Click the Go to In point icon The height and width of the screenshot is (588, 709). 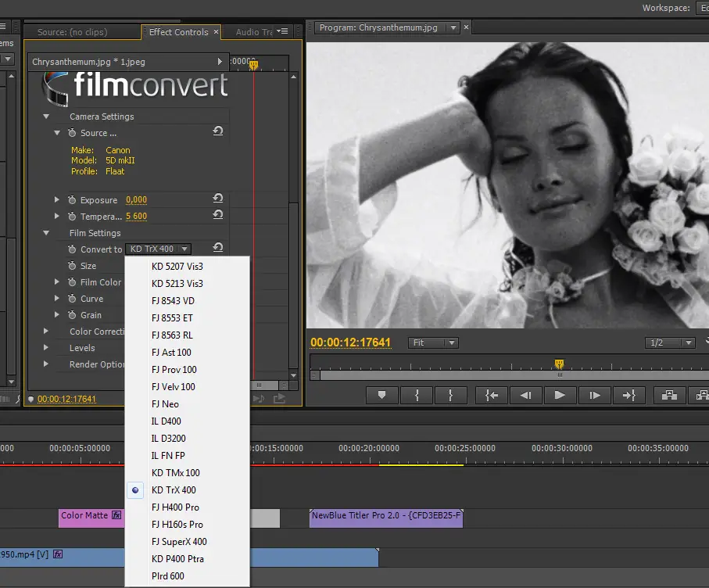pos(492,396)
